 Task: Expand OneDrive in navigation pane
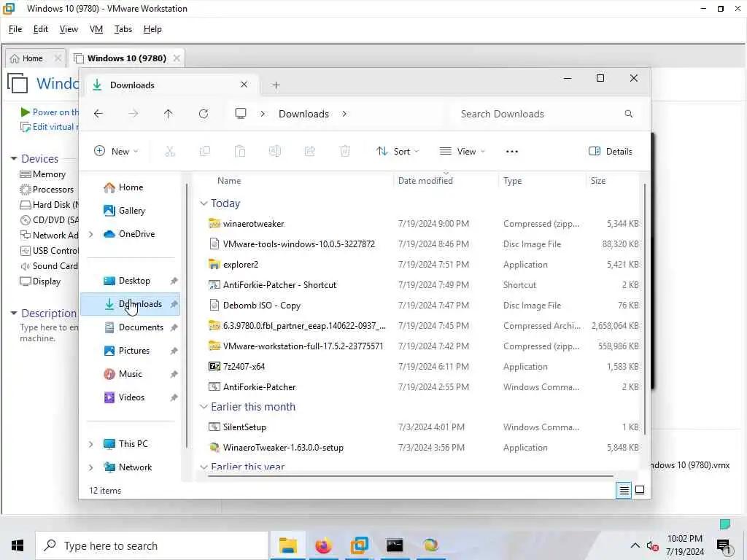tap(91, 234)
